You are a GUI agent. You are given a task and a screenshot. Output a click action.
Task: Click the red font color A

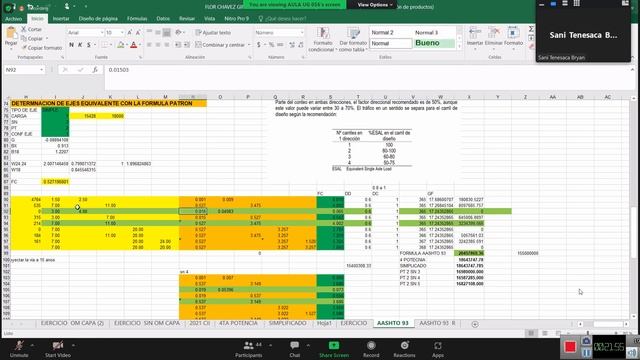[133, 45]
